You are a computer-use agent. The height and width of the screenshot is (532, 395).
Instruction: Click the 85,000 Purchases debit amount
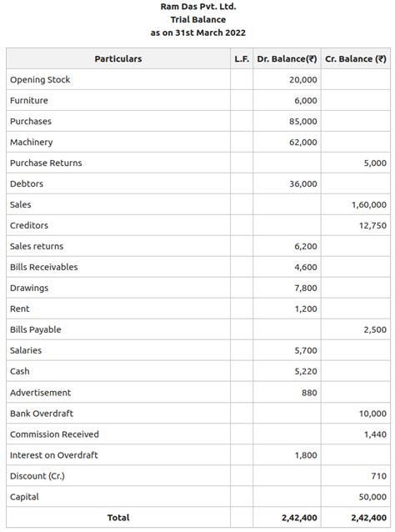[x=303, y=122]
